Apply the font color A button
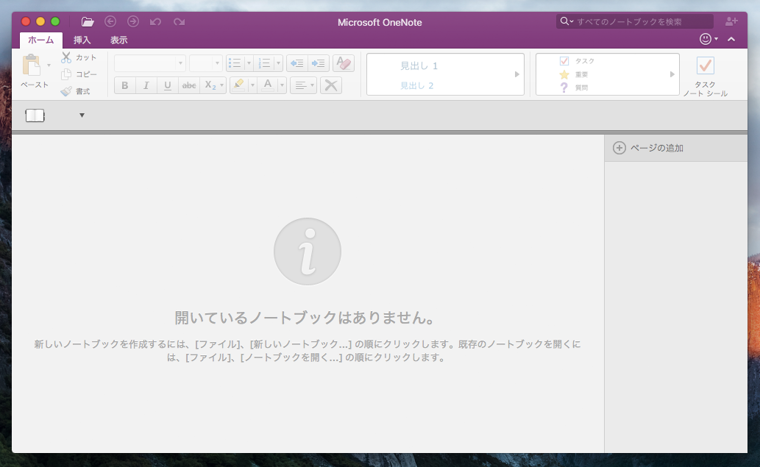This screenshot has height=467, width=760. tap(268, 85)
